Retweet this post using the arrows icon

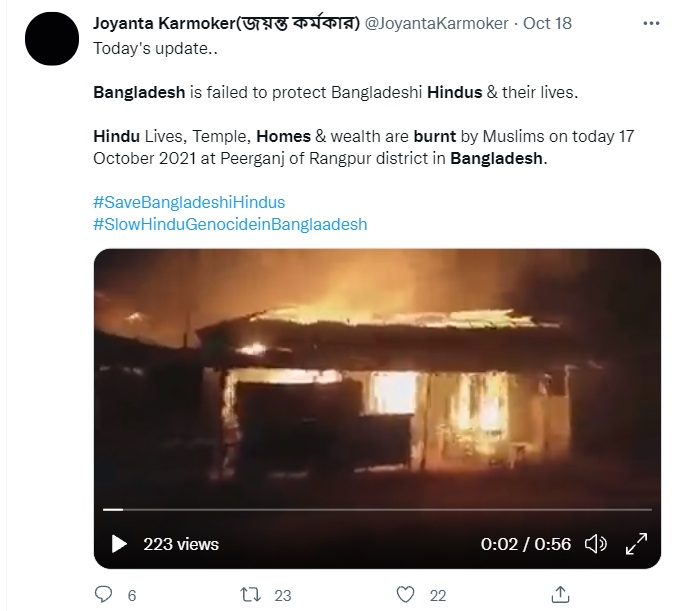tap(250, 595)
